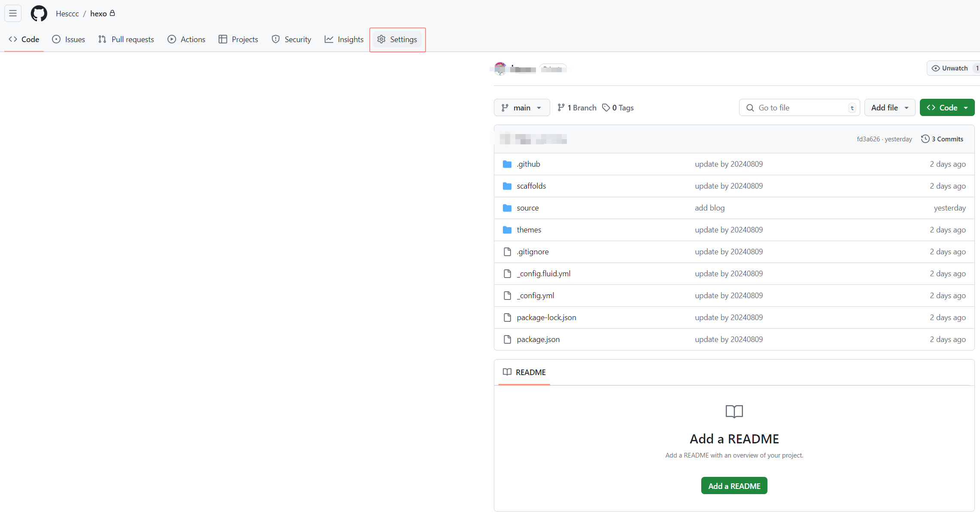This screenshot has width=980, height=516.
Task: Click the package.json file icon
Action: coord(507,339)
